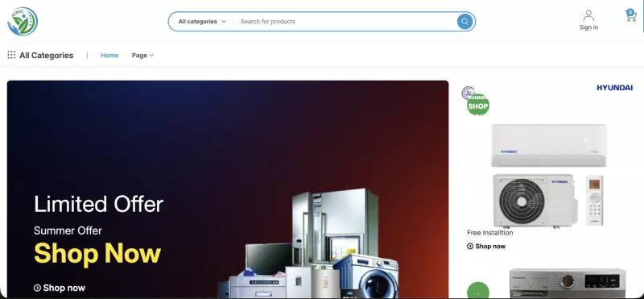The width and height of the screenshot is (644, 299).
Task: Open the All categories search dropdown
Action: (x=202, y=22)
